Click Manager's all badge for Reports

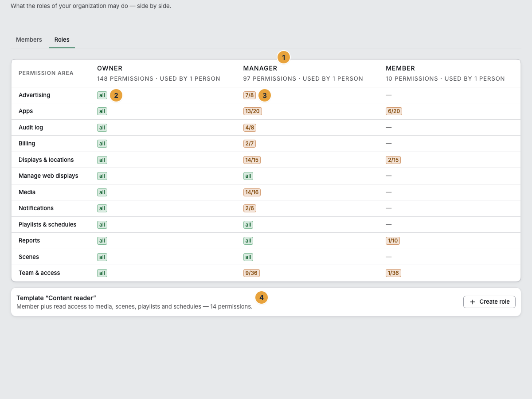[248, 241]
